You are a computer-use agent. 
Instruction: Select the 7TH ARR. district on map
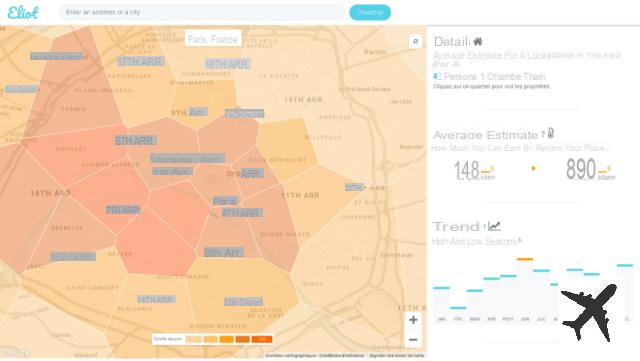(123, 210)
